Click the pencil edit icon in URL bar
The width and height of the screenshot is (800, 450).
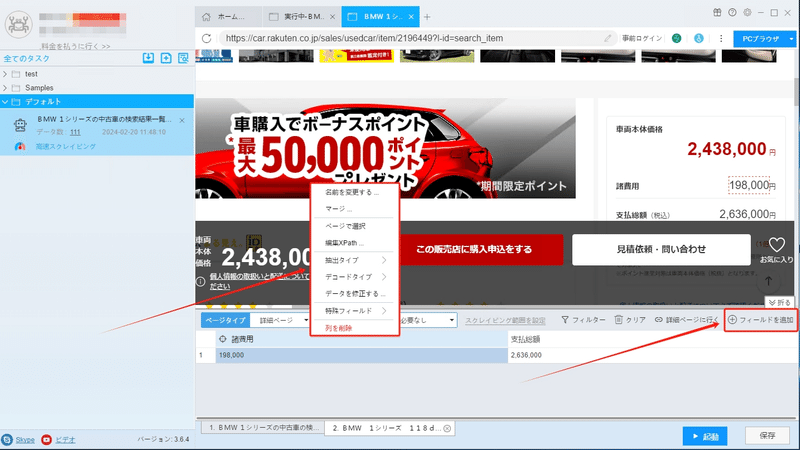pos(608,38)
